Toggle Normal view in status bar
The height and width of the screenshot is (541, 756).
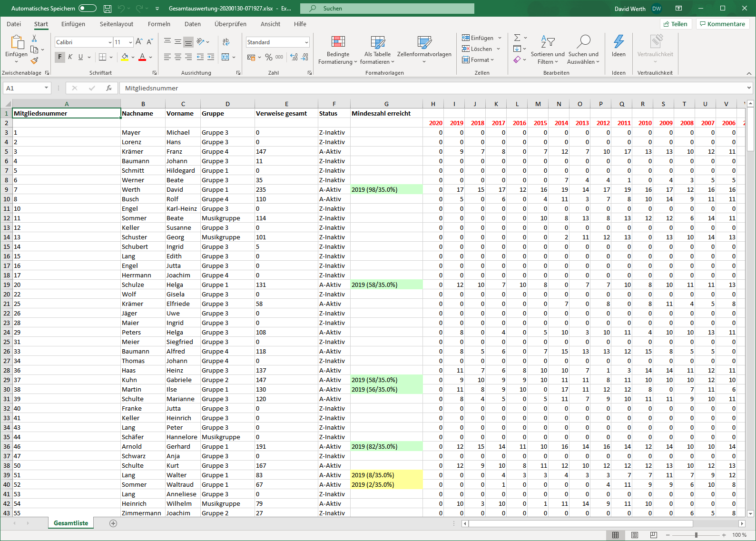pos(615,535)
